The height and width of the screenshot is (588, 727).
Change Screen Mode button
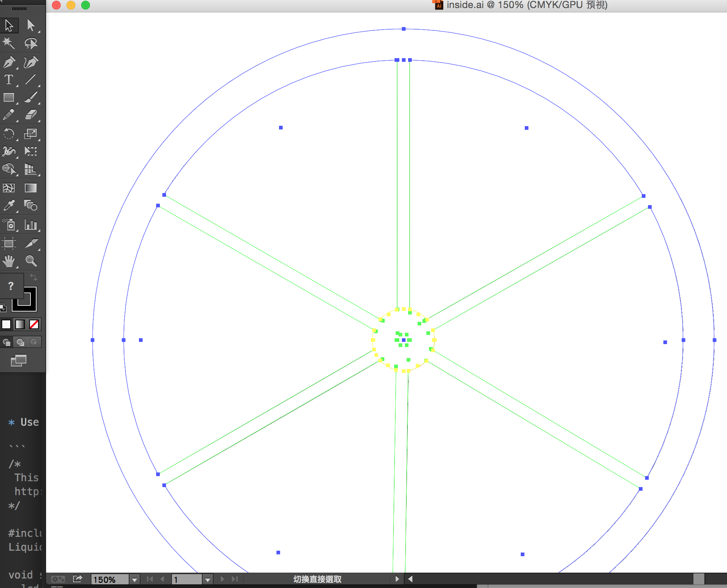[19, 361]
